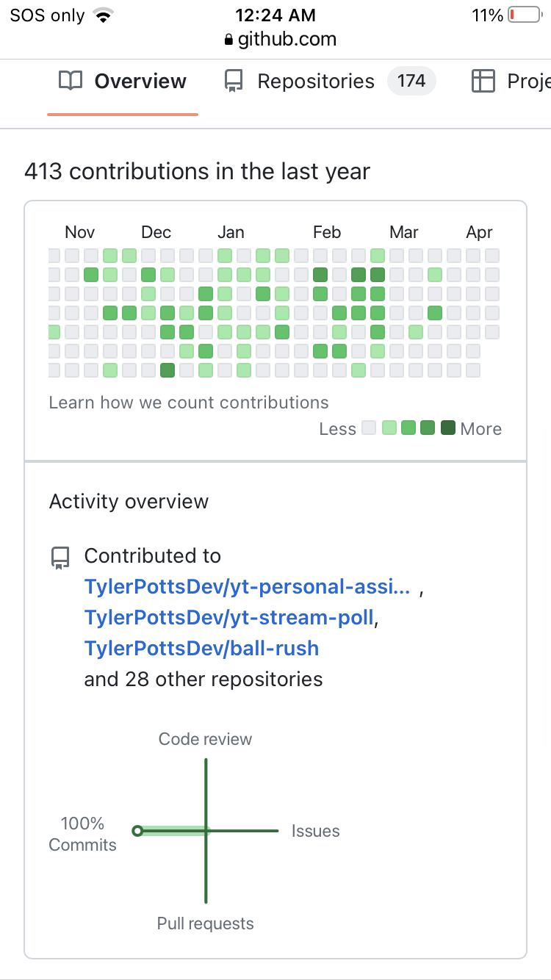Tap the lock icon by github.com
The height and width of the screenshot is (980, 551).
pos(228,40)
